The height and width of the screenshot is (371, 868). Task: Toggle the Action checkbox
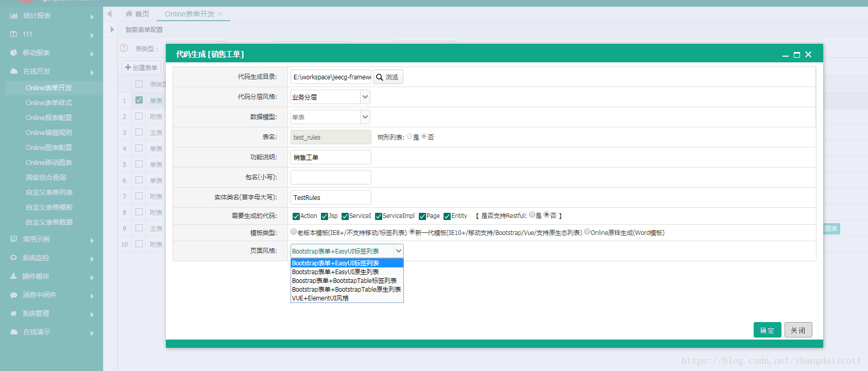[296, 216]
